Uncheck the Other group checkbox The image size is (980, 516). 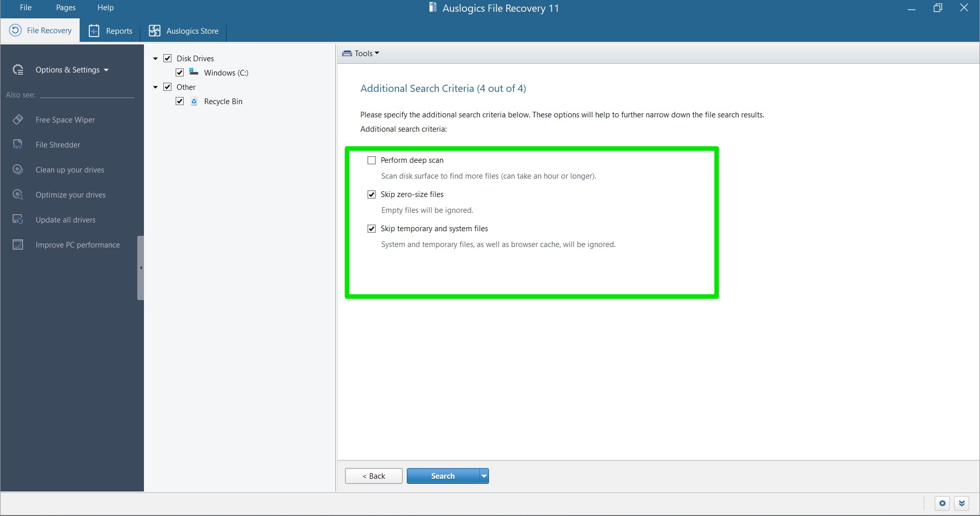tap(167, 87)
